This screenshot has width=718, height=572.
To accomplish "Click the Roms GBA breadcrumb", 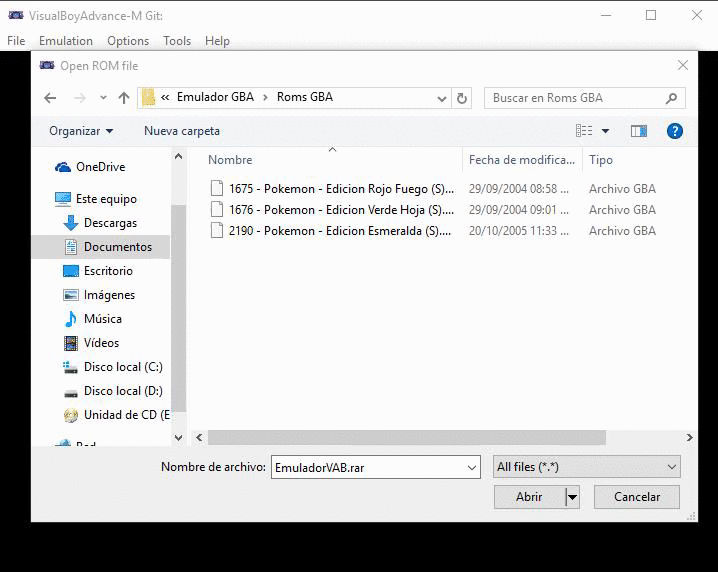I will coord(305,97).
